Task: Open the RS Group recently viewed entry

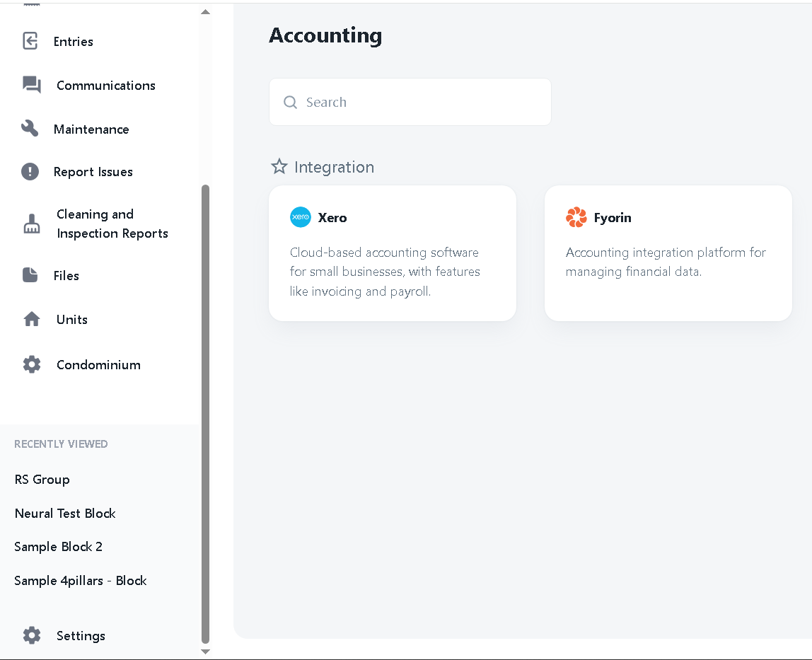Action: [x=42, y=479]
